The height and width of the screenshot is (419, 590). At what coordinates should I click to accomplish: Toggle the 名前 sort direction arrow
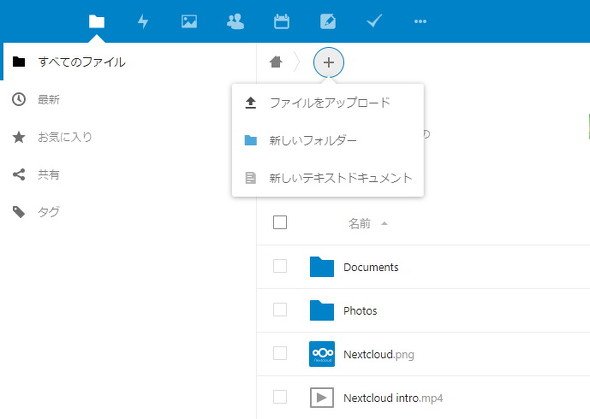[x=384, y=223]
